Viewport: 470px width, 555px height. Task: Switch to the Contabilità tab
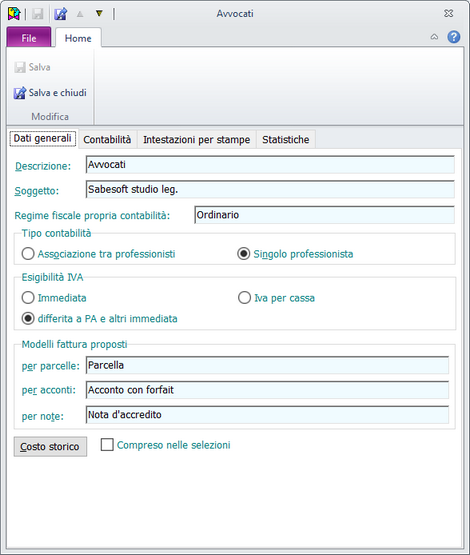click(x=107, y=139)
